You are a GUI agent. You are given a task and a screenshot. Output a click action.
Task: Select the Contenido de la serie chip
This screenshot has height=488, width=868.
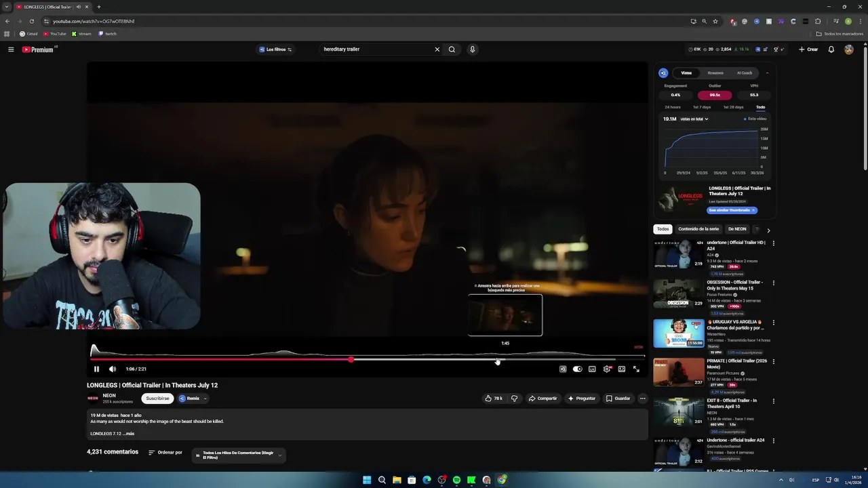pos(698,229)
